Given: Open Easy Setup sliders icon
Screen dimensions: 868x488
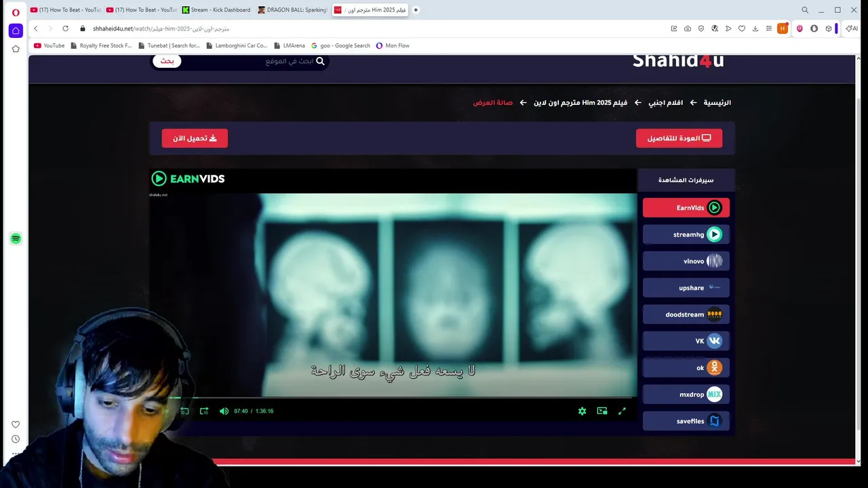Looking at the screenshot, I should 769,28.
